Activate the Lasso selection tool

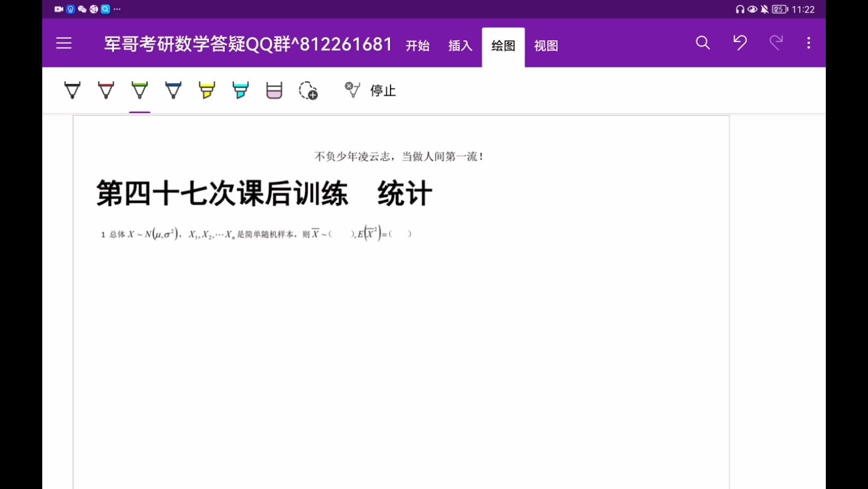pos(307,90)
